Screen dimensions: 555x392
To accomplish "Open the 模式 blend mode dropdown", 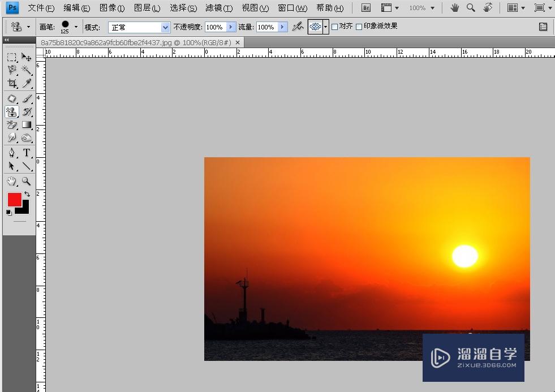I will point(165,27).
